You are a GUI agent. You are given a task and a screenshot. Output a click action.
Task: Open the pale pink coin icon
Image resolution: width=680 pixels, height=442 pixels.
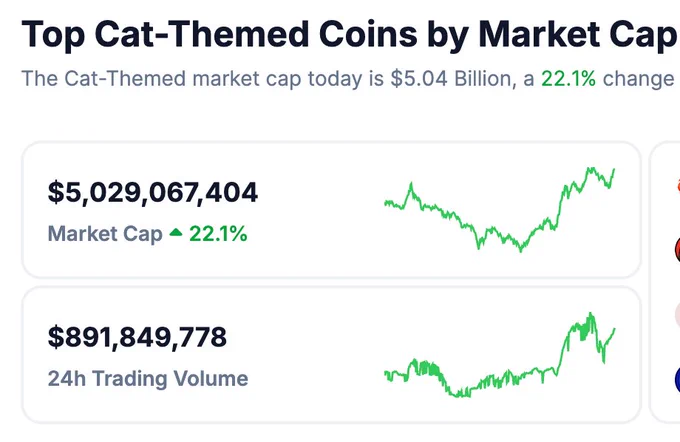coord(677,314)
